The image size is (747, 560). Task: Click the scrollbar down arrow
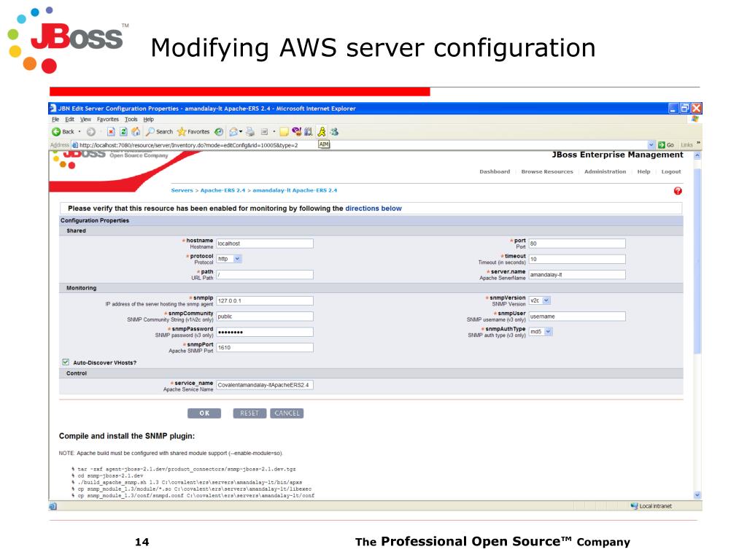pyautogui.click(x=697, y=495)
